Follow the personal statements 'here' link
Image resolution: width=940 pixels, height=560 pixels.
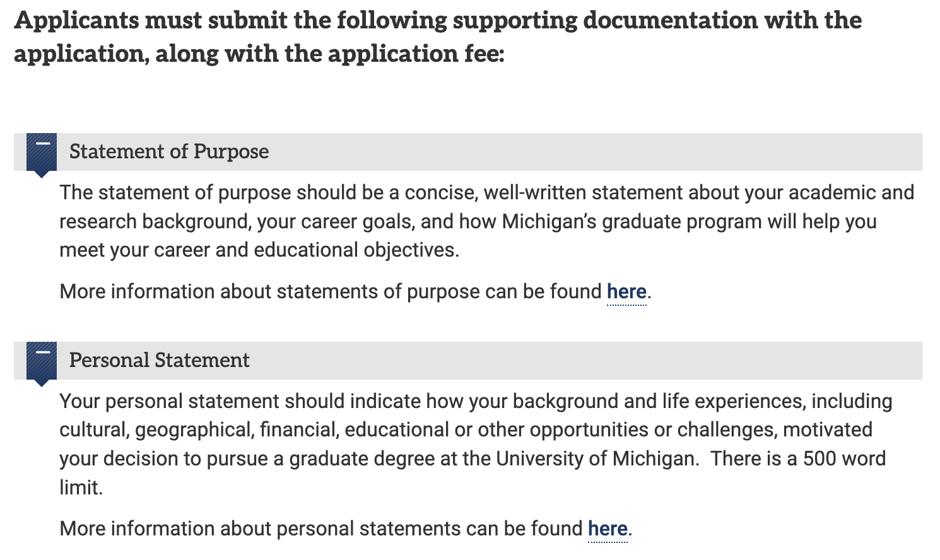(x=608, y=528)
